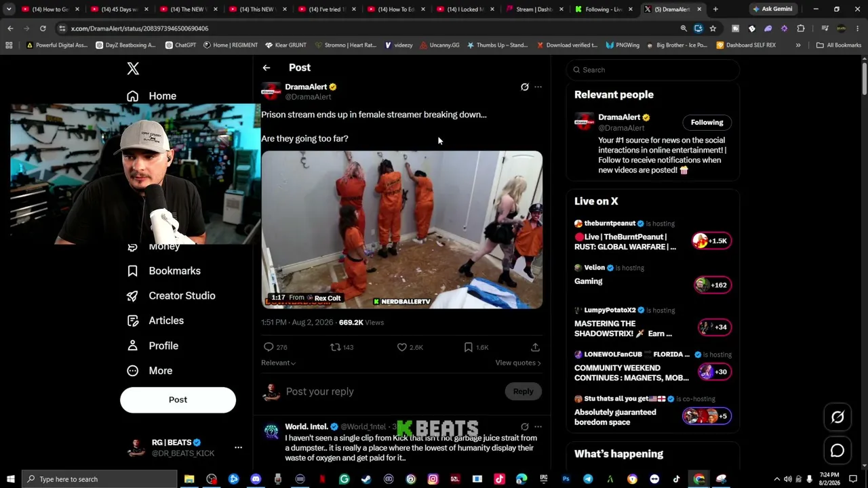Click the Search field on X

pyautogui.click(x=653, y=70)
